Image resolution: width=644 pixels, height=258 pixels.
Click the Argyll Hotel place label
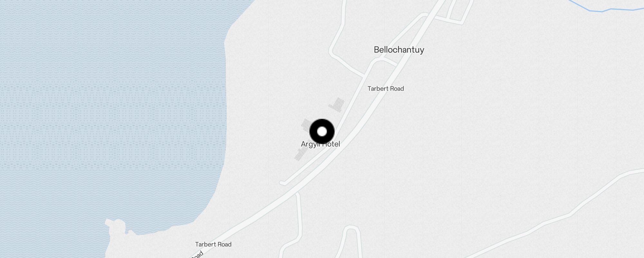pos(320,144)
